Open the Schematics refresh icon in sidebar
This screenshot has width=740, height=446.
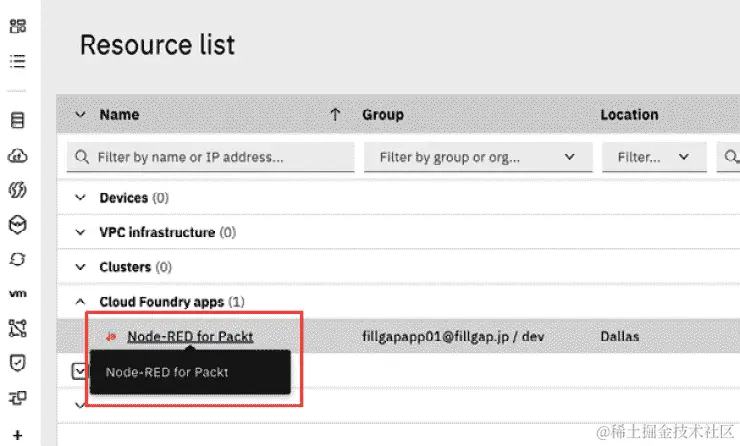17,259
